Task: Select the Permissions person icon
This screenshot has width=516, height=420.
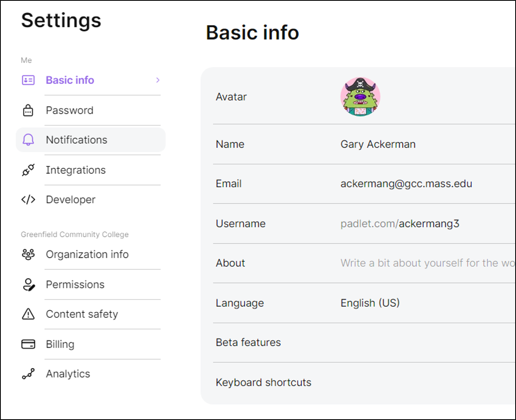Action: pos(27,284)
